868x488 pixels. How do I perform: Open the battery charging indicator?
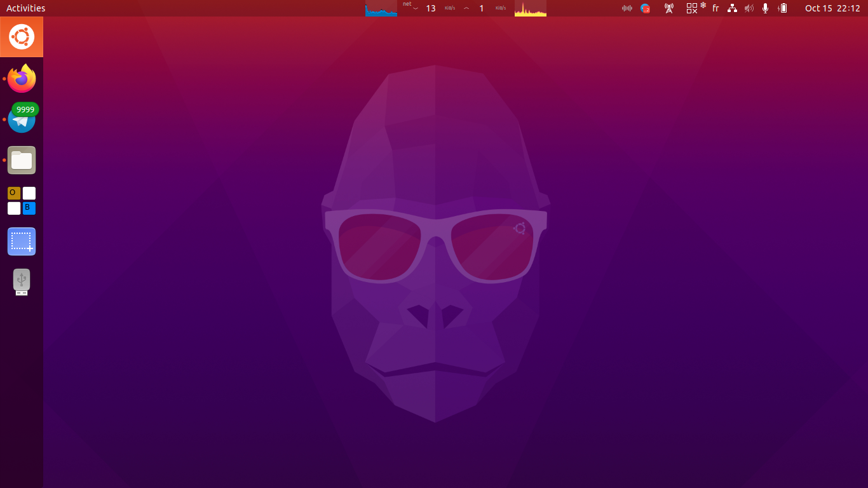(x=783, y=8)
